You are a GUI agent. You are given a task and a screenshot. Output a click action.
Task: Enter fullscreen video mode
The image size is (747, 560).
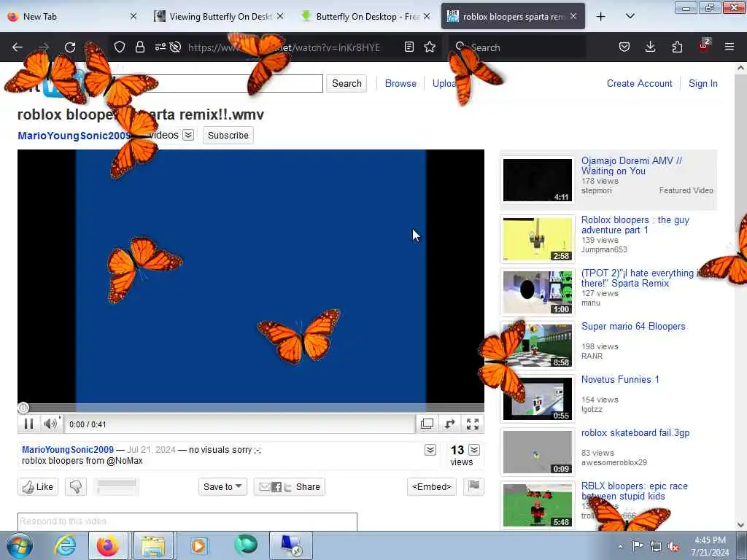[x=473, y=424]
